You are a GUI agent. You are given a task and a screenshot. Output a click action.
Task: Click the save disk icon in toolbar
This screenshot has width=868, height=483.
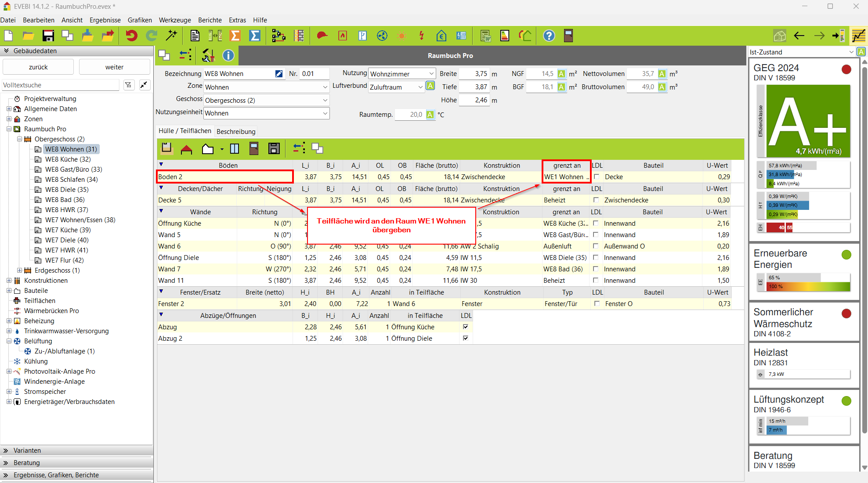48,36
